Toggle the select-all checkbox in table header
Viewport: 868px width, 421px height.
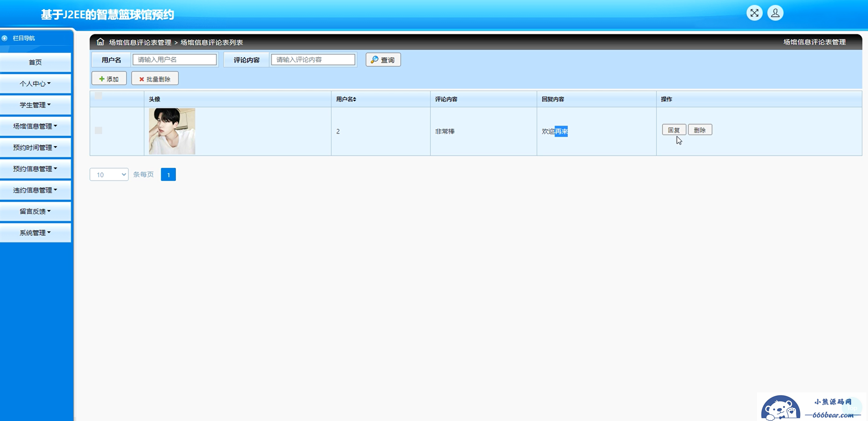click(x=98, y=95)
